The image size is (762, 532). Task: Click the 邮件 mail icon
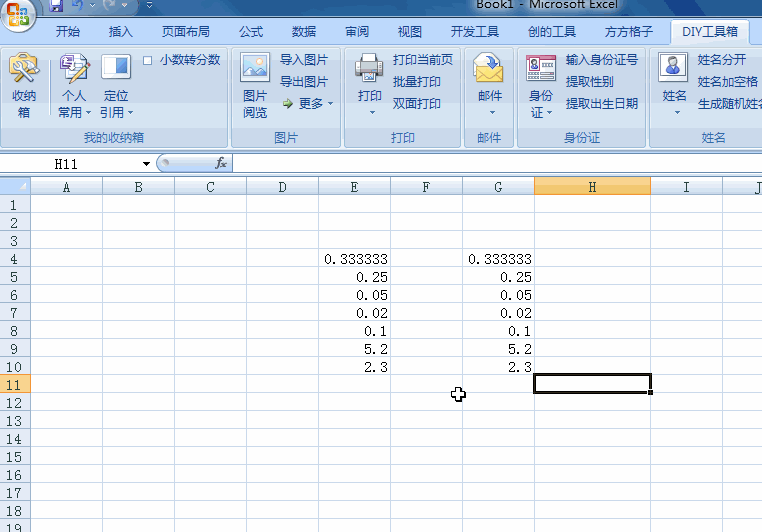point(489,69)
